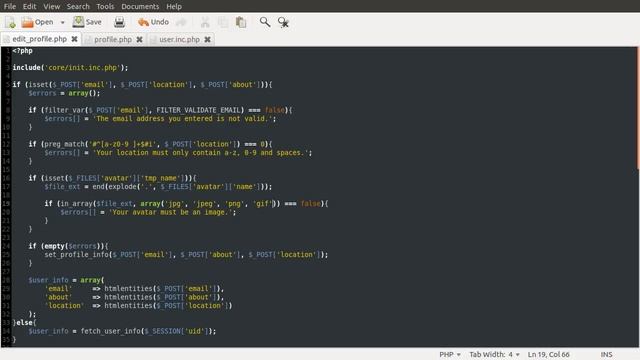640x360 pixels.
Task: Open the Tab Width dropdown
Action: 494,354
